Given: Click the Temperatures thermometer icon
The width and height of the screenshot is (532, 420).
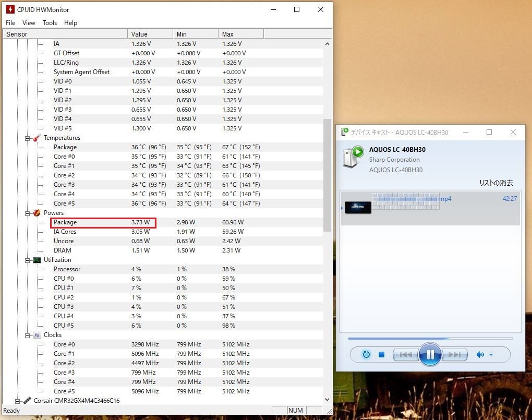Looking at the screenshot, I should coord(37,138).
